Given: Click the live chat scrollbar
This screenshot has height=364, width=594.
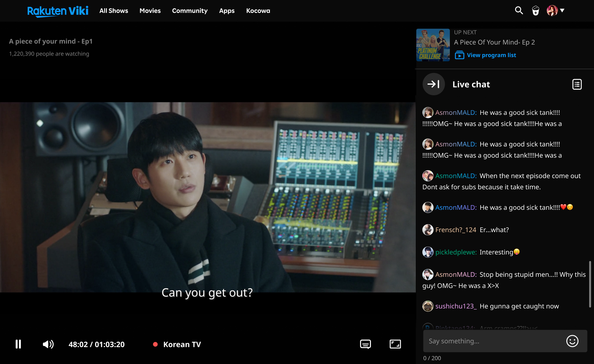Looking at the screenshot, I should (x=590, y=284).
